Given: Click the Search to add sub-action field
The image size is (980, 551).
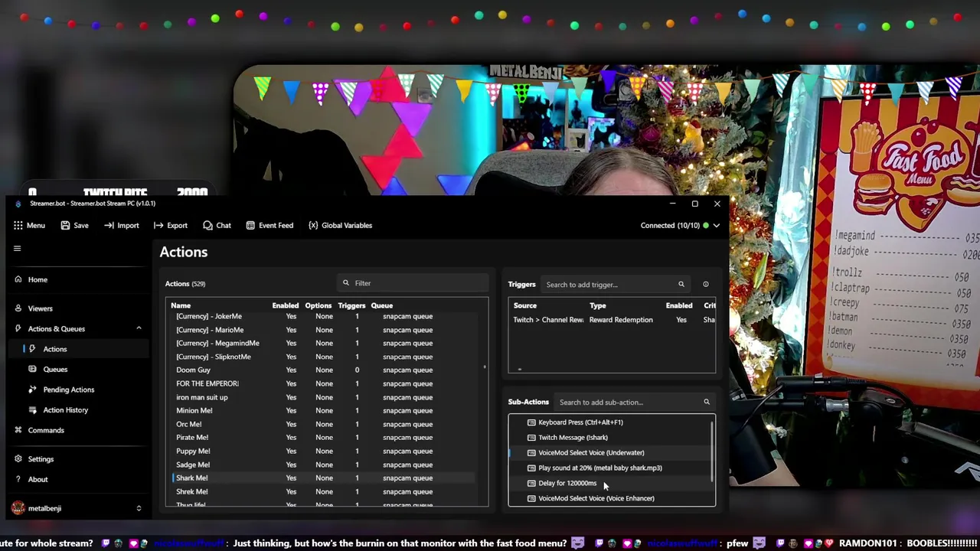Looking at the screenshot, I should pyautogui.click(x=635, y=402).
